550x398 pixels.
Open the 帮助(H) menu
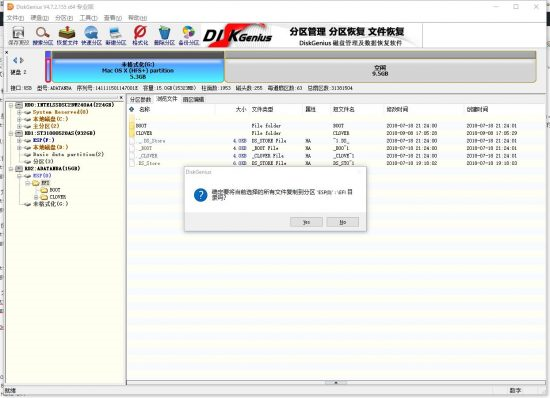point(137,18)
